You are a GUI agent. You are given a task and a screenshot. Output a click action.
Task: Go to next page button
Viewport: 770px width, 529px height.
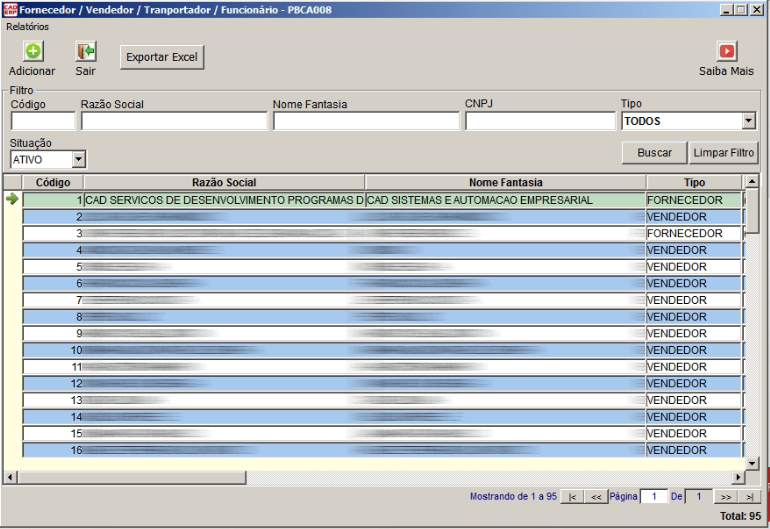click(x=726, y=497)
